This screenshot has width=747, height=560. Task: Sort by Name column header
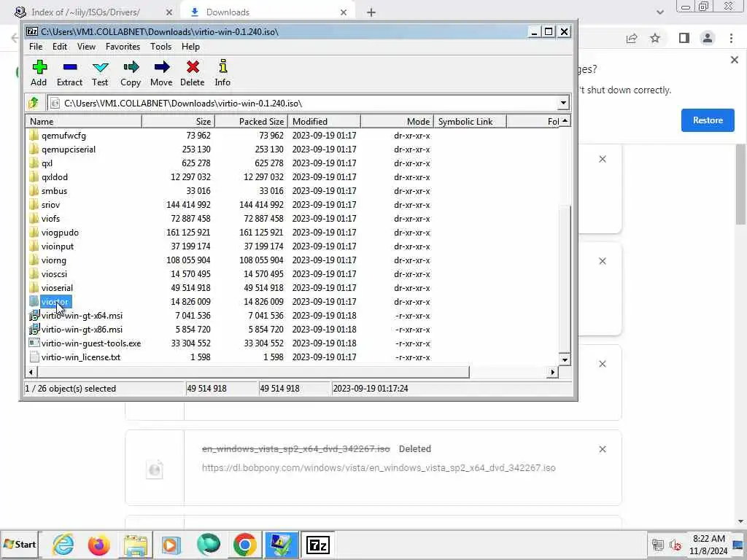(83, 122)
